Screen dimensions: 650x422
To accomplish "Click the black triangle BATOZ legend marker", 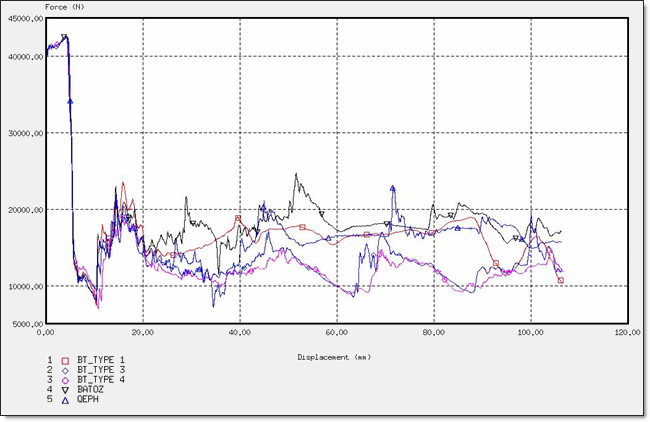I will (x=66, y=390).
